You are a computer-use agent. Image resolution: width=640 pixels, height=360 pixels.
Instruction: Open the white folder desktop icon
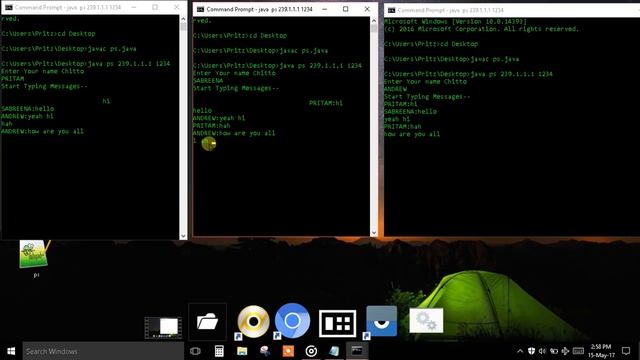[x=207, y=322]
